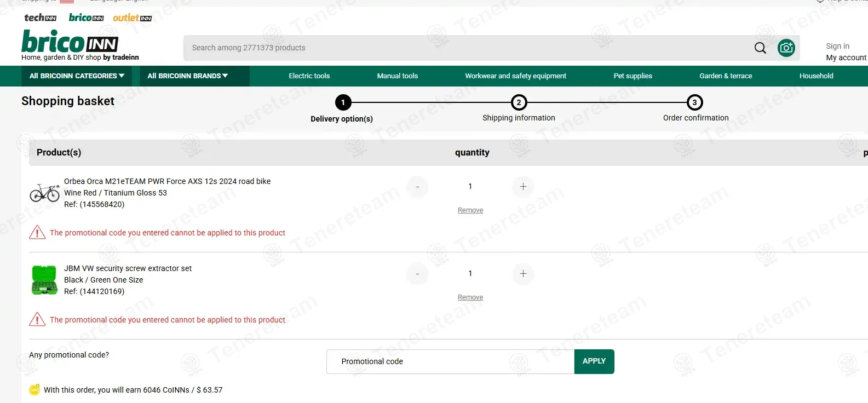
Task: Click 'Home, garden & DIY shop by tradeinn' tagline
Action: click(x=80, y=57)
